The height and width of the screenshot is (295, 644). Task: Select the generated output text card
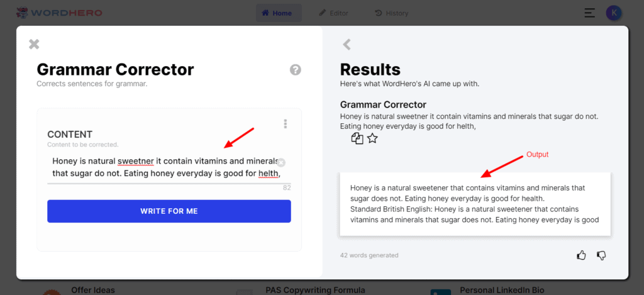coord(475,204)
